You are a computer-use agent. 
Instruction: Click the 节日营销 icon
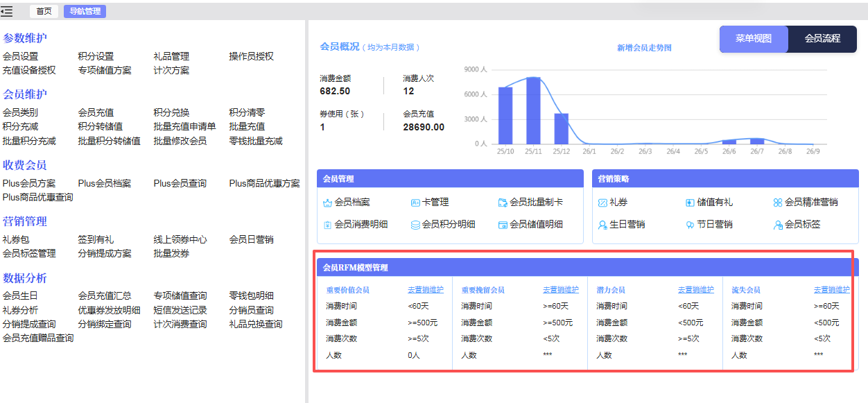[x=690, y=225]
